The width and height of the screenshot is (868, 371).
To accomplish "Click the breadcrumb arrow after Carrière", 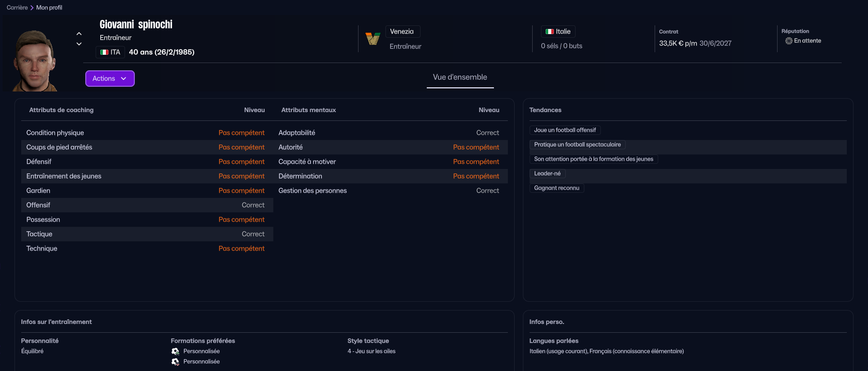I will pyautogui.click(x=32, y=8).
